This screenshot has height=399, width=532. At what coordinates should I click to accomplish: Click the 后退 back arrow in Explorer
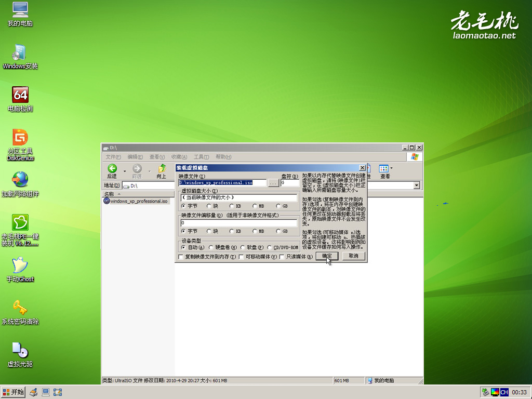112,171
